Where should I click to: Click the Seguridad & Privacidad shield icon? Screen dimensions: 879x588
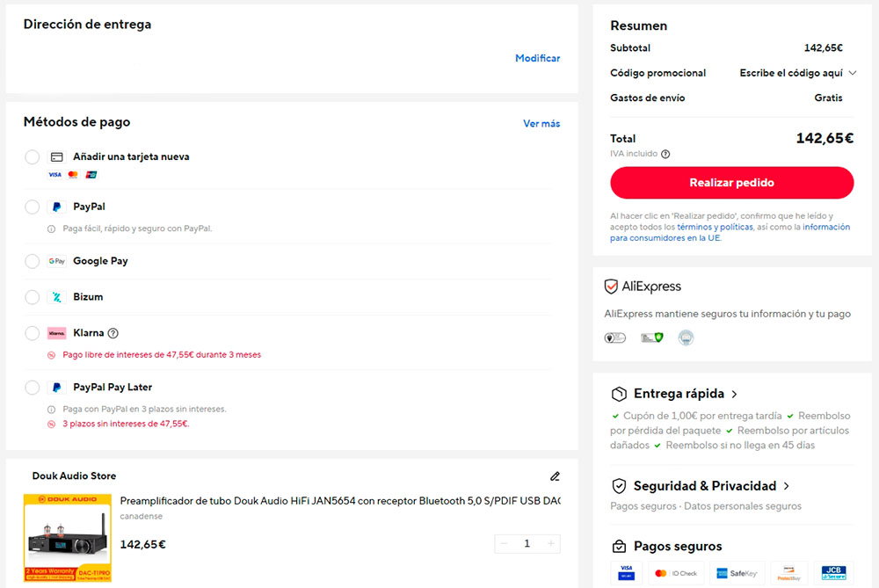(619, 486)
